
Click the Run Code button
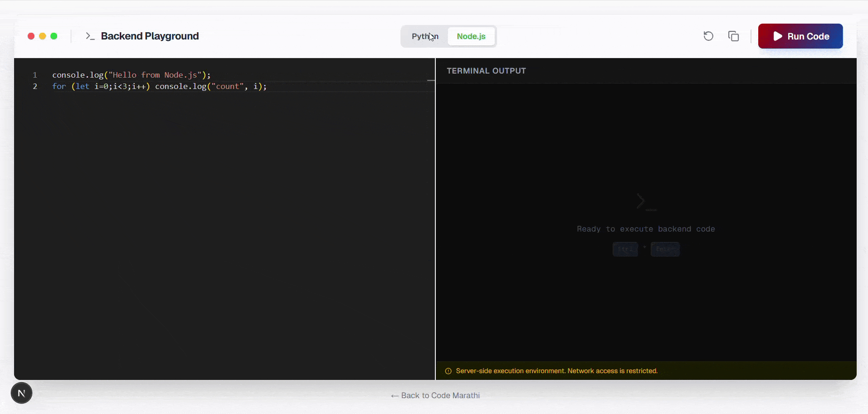click(x=800, y=36)
